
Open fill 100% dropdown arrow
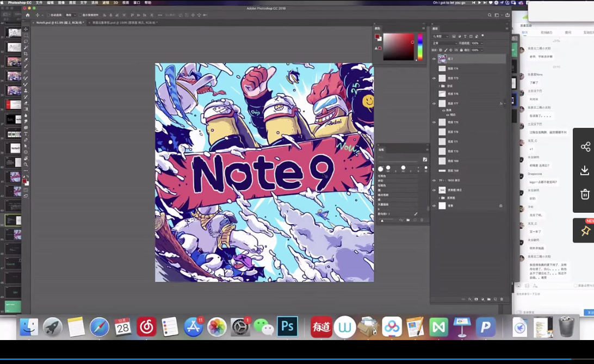click(481, 50)
